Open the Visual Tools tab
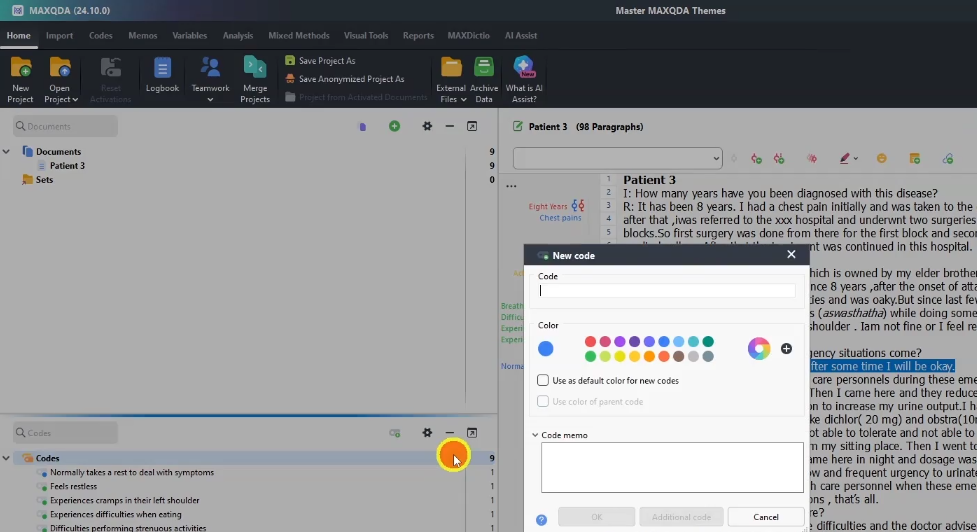 [365, 36]
